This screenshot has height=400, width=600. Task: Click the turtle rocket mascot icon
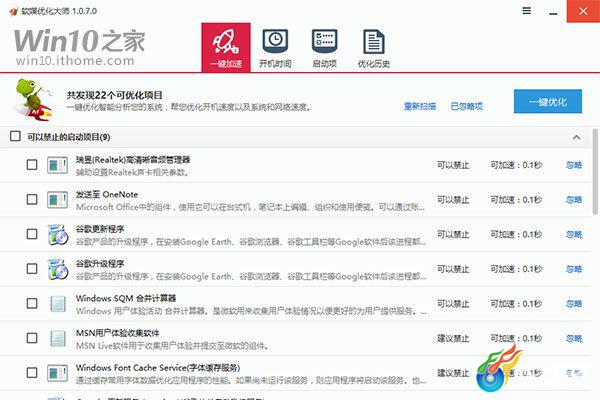click(x=33, y=100)
